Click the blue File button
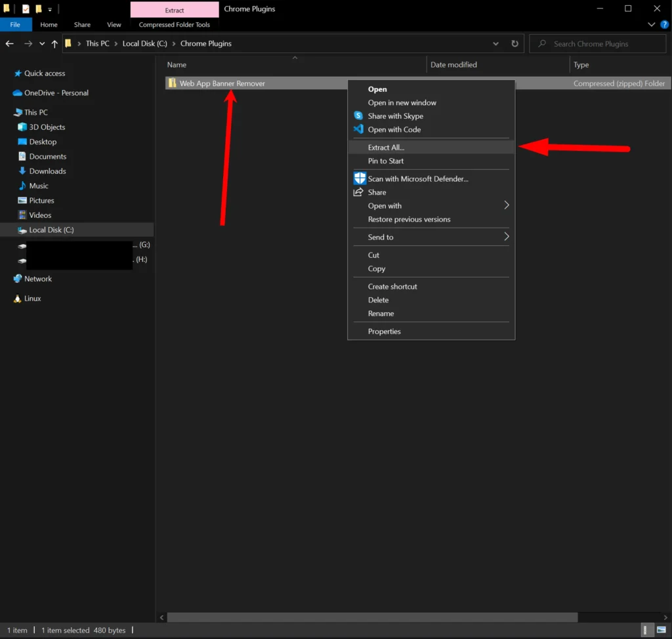The height and width of the screenshot is (639, 672). pyautogui.click(x=15, y=25)
